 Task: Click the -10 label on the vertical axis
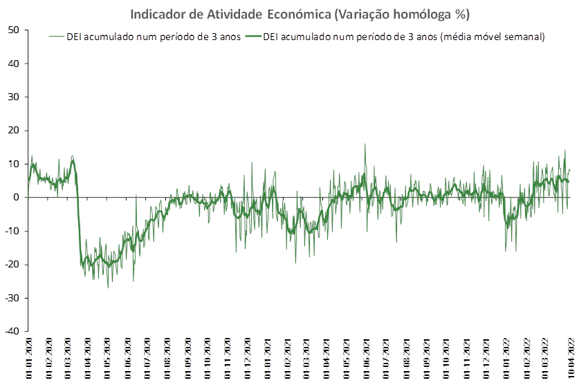(12, 231)
